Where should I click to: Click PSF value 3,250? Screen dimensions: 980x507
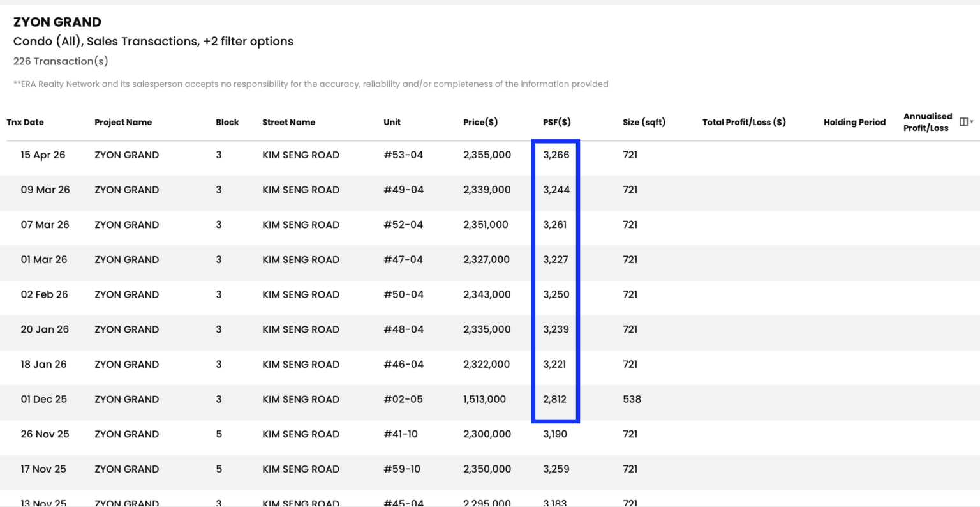tap(556, 294)
